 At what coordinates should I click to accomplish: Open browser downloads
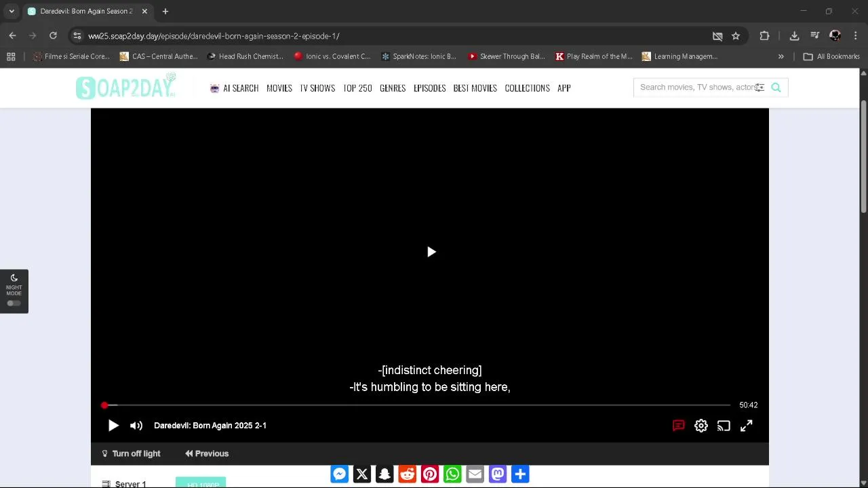(794, 36)
